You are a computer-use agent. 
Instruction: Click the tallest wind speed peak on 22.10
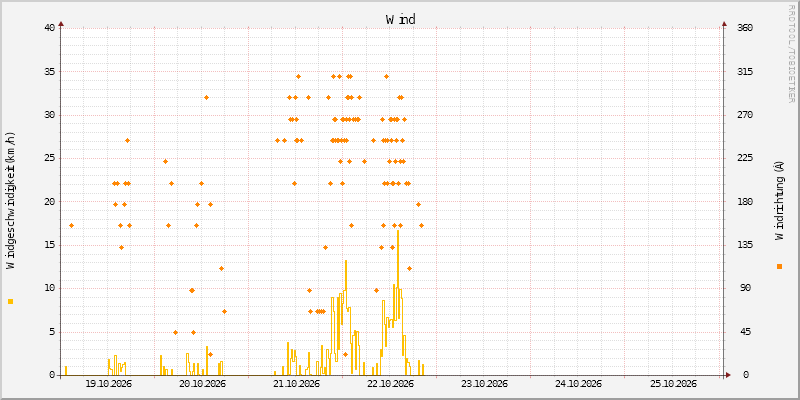pos(398,232)
